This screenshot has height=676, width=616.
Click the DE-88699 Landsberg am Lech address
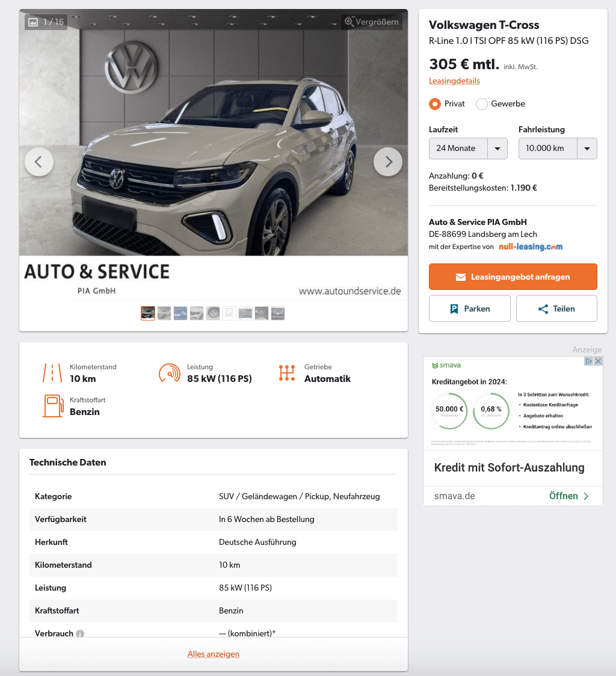tap(482, 234)
